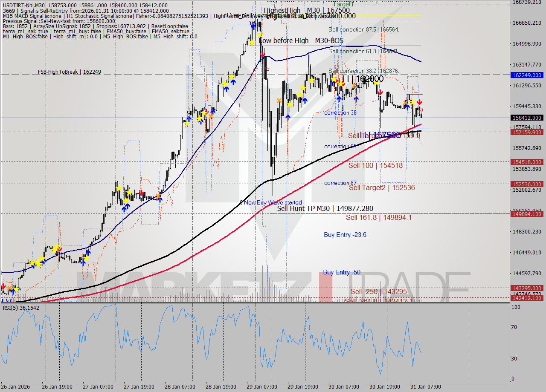546x392 pixels.
Task: Click the black 158412.000 current price tag
Action: click(527, 118)
